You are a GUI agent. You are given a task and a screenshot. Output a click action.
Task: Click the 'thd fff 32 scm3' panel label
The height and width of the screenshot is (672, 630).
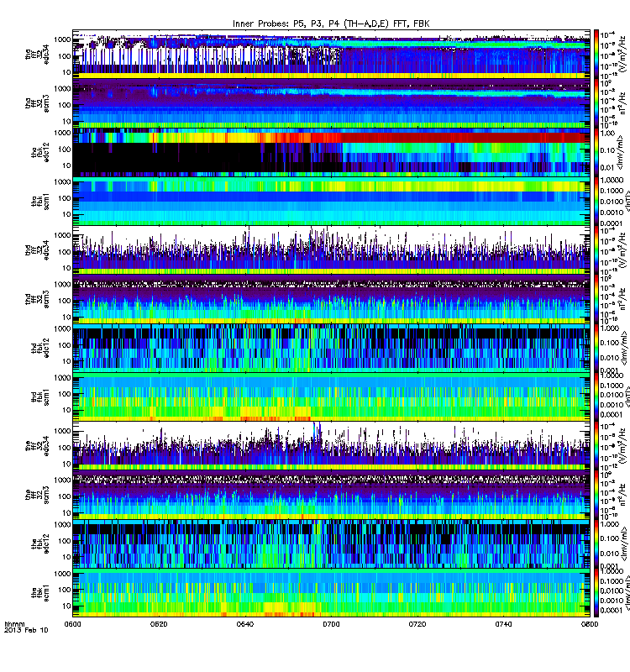(37, 299)
